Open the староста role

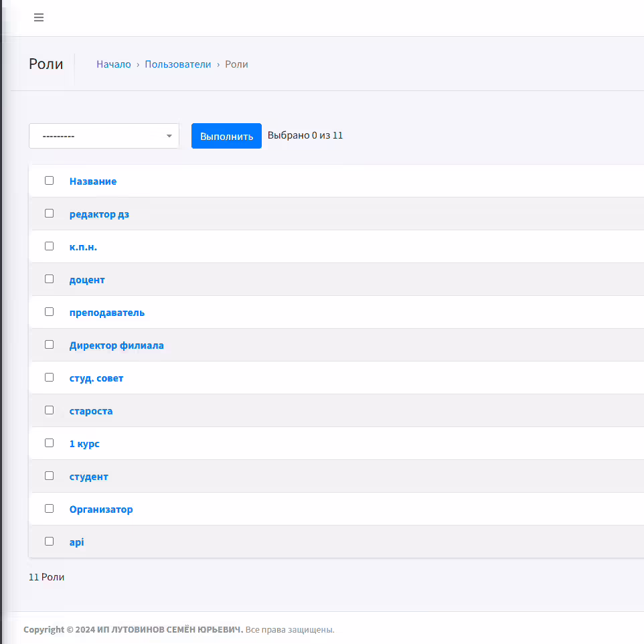point(91,412)
